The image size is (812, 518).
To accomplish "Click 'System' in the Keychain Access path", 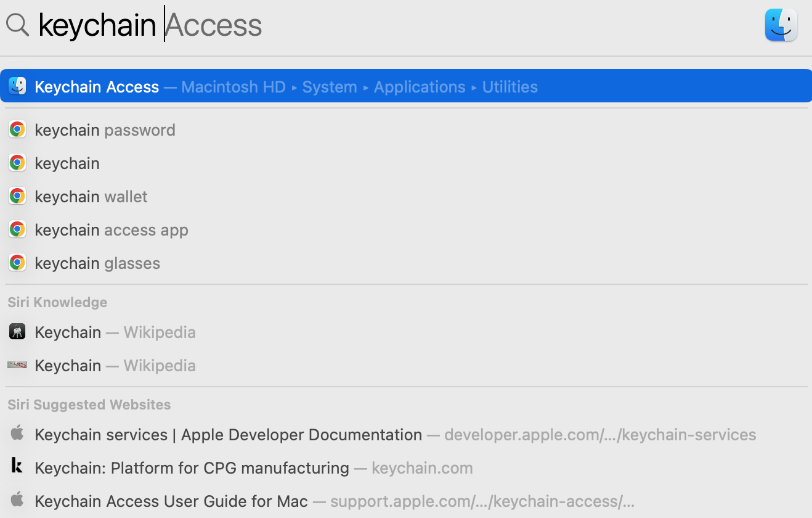I will click(x=330, y=87).
